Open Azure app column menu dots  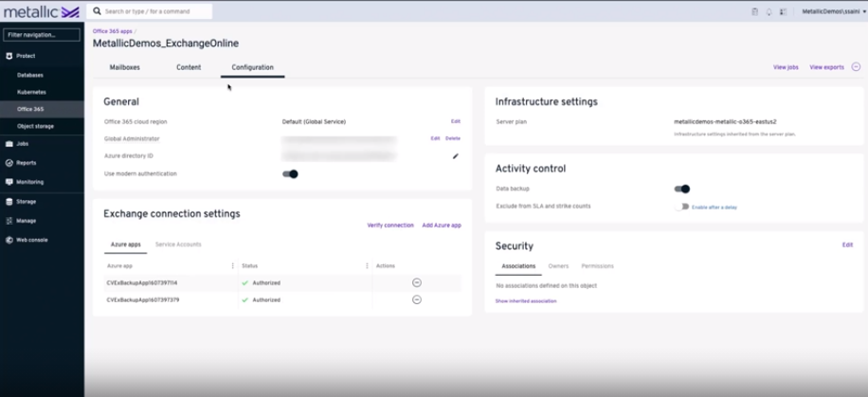(x=232, y=266)
